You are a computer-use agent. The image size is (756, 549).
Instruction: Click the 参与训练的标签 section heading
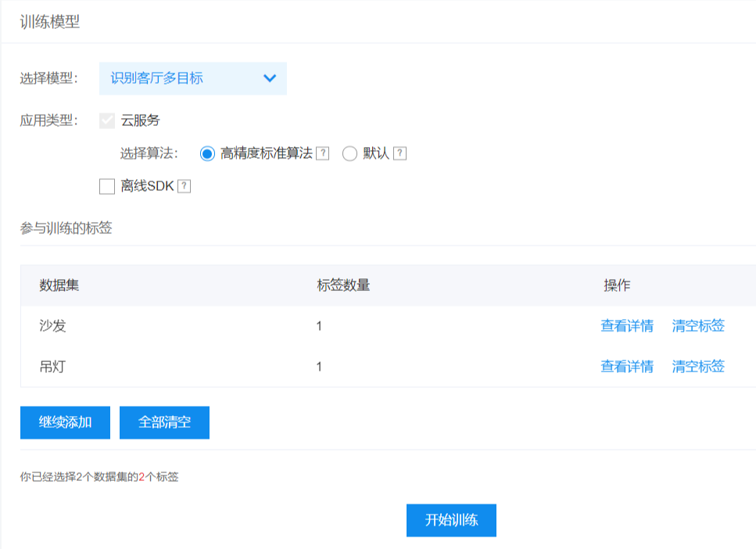click(x=66, y=228)
